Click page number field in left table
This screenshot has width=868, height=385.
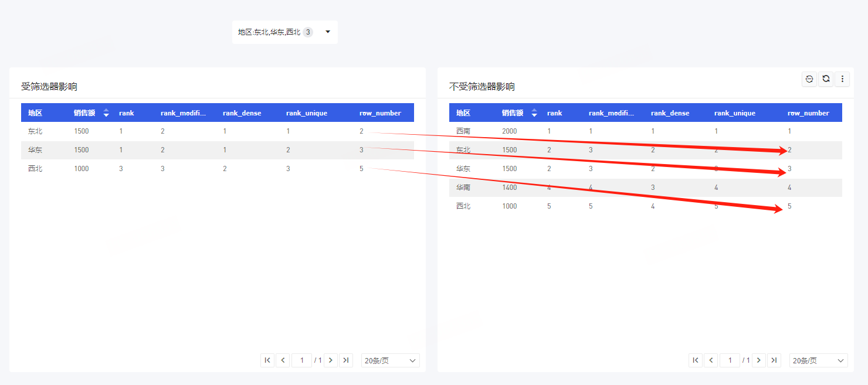302,360
